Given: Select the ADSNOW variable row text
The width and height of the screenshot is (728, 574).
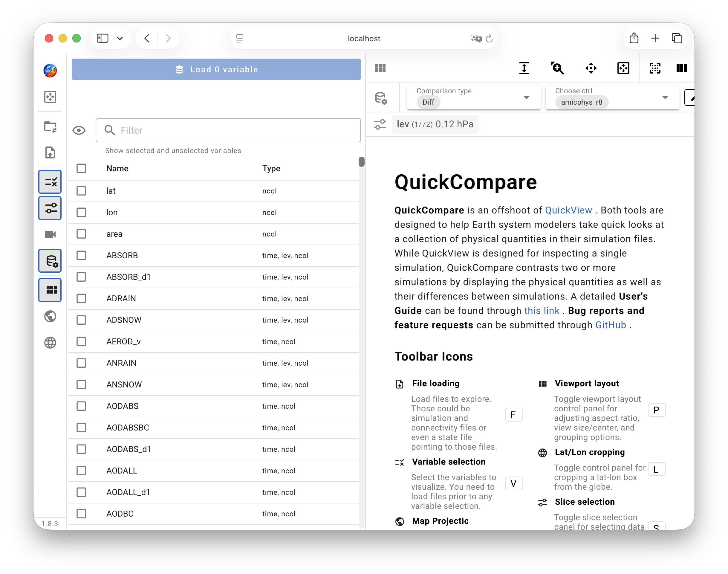Looking at the screenshot, I should click(124, 320).
